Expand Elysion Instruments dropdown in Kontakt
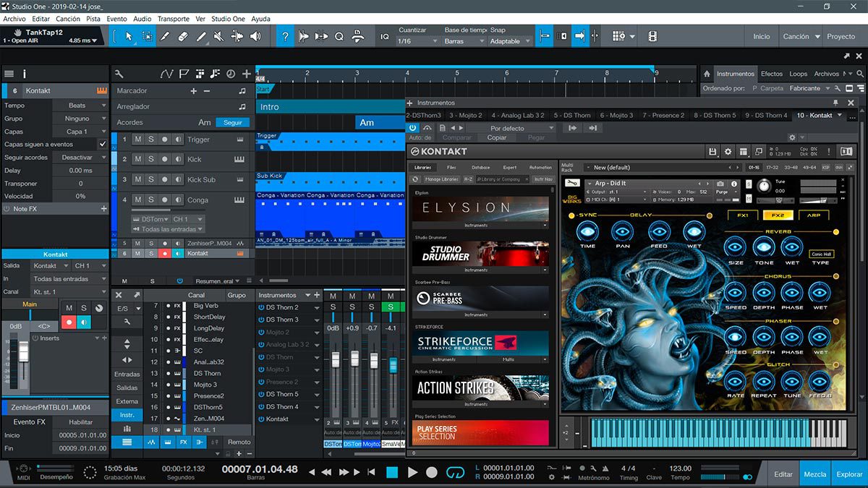 point(480,225)
